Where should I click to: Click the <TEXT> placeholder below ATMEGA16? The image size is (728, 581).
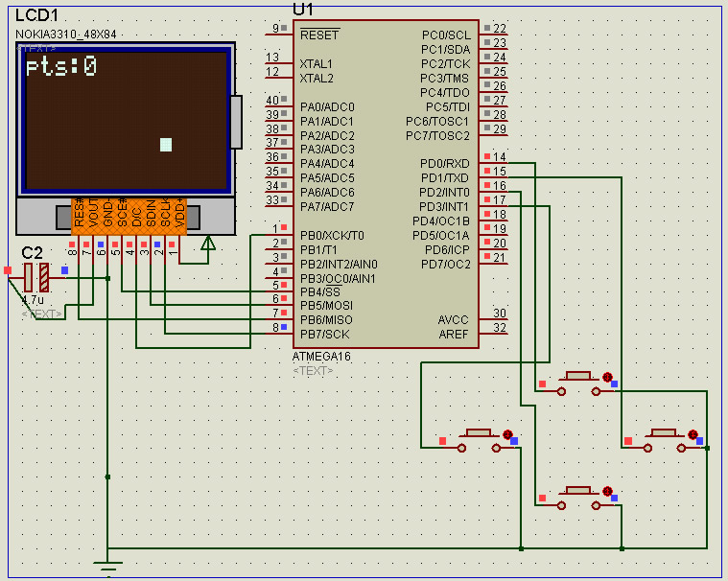point(313,371)
